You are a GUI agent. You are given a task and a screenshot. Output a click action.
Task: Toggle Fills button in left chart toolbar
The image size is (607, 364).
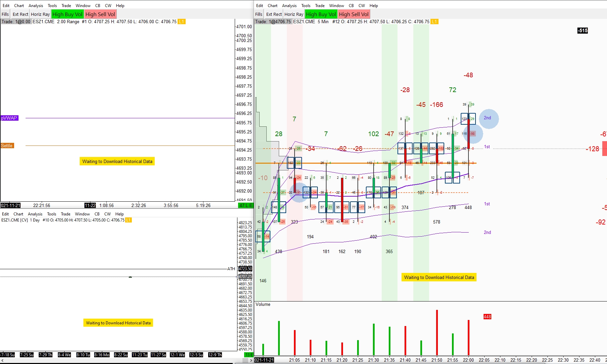(x=5, y=14)
